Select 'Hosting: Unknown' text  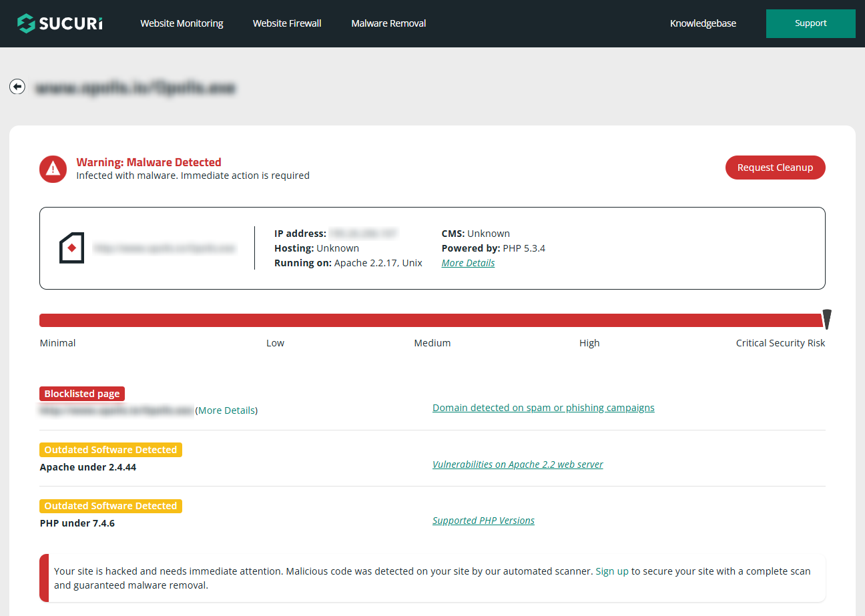pos(316,248)
